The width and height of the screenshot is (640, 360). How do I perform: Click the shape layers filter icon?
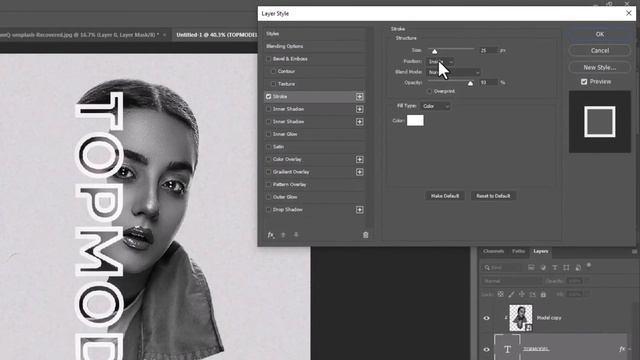[566, 268]
